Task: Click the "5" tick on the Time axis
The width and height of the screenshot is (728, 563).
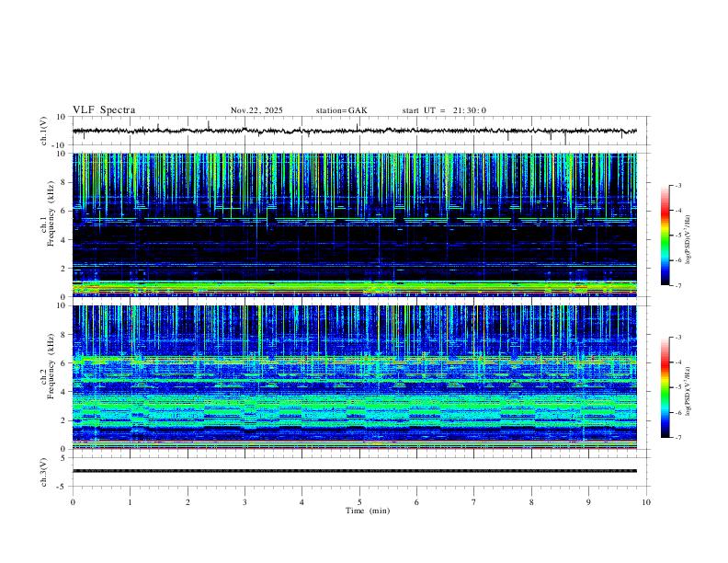Action: 359,502
